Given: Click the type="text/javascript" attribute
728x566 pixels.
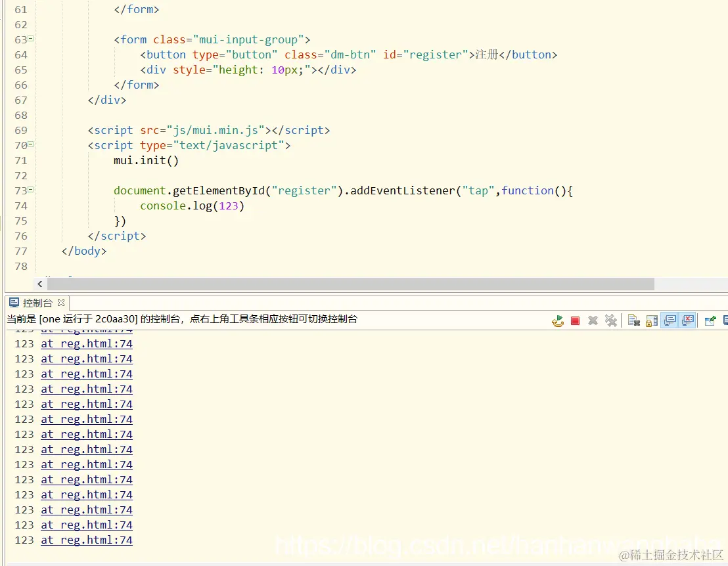Looking at the screenshot, I should (212, 146).
